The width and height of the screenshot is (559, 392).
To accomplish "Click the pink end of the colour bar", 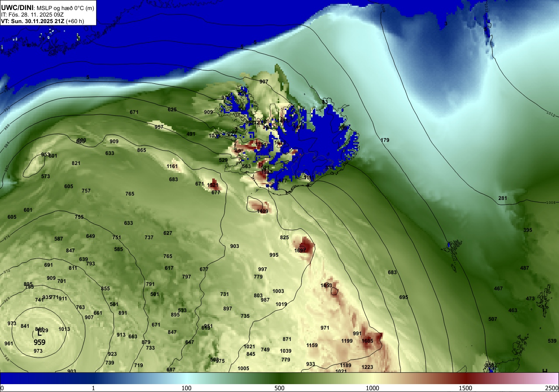I will 551,378.
